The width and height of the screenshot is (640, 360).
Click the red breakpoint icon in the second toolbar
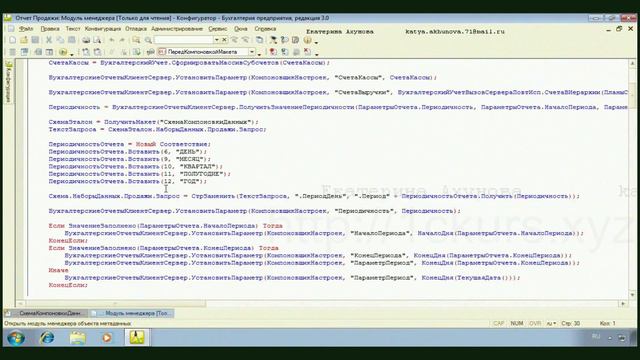(273, 52)
